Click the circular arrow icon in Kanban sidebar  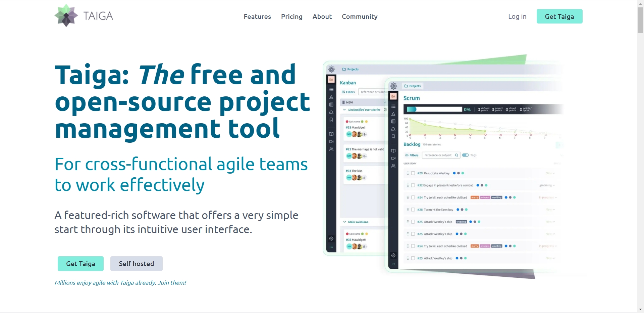pos(331,112)
